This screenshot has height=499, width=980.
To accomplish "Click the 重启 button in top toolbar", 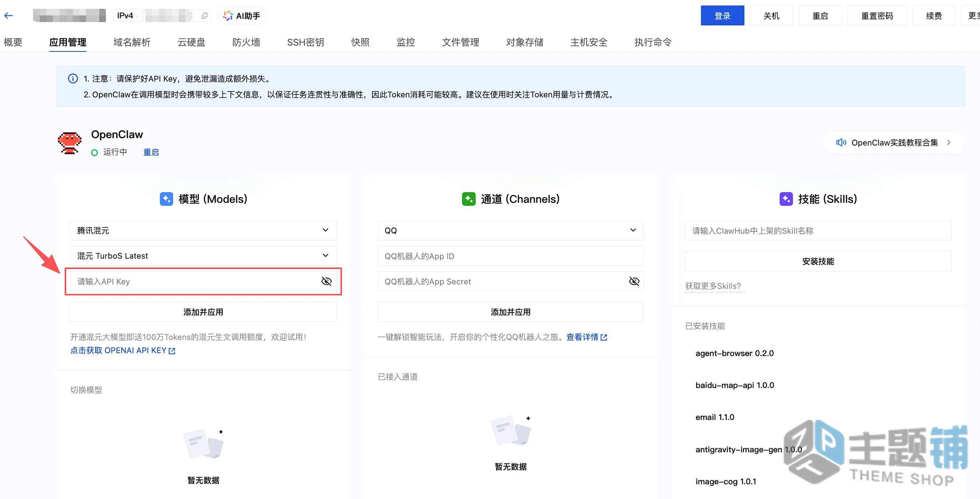I will coord(820,15).
